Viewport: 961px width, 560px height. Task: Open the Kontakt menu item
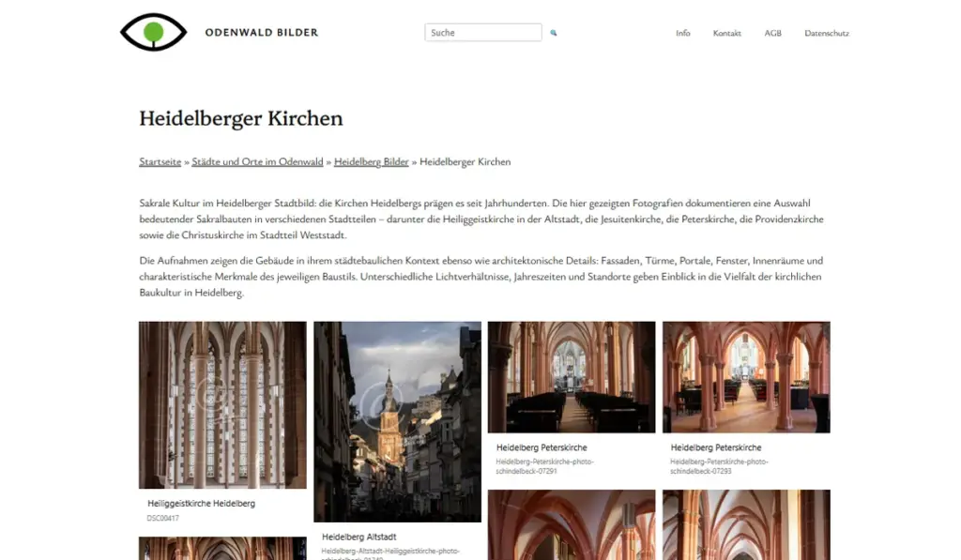coord(727,33)
